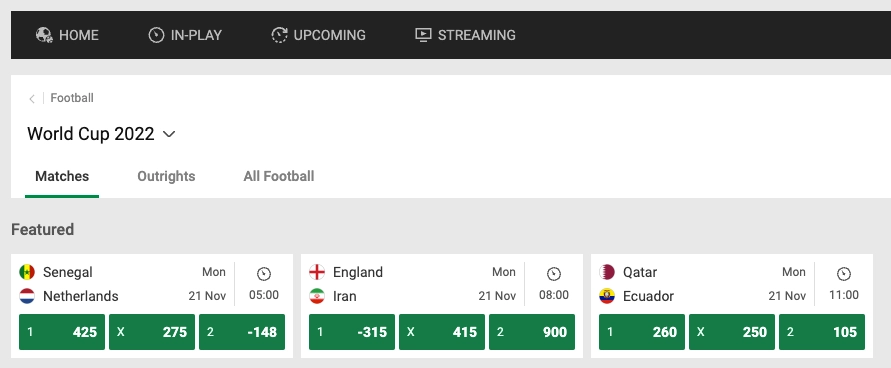Image resolution: width=891 pixels, height=368 pixels.
Task: Select Iran win odds 900
Action: coord(532,332)
